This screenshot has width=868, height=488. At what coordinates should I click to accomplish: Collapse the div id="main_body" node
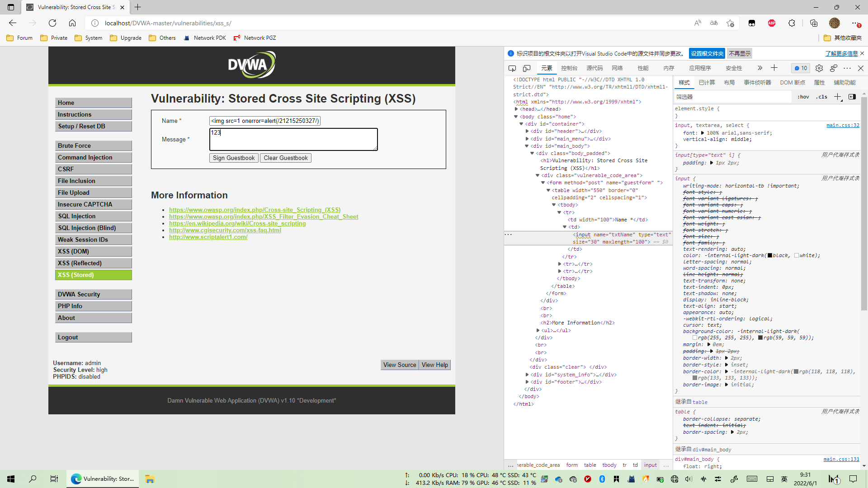pyautogui.click(x=527, y=146)
